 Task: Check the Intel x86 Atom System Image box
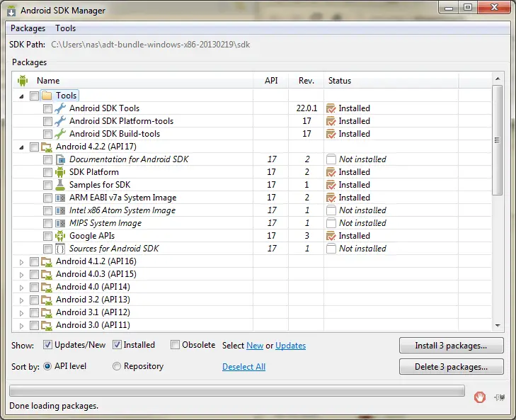pos(47,210)
